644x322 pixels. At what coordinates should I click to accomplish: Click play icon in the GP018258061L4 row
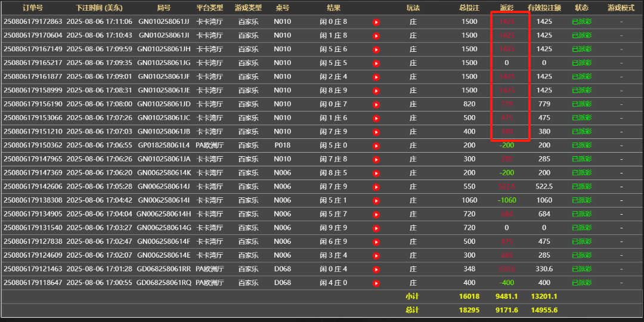pyautogui.click(x=376, y=145)
